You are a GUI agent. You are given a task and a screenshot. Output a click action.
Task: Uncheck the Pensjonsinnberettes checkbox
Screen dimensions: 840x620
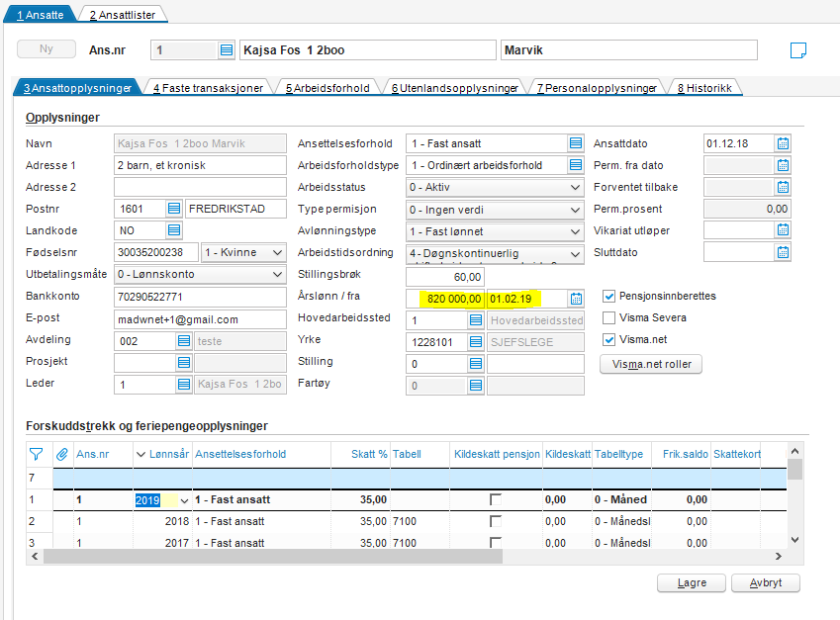click(x=609, y=296)
